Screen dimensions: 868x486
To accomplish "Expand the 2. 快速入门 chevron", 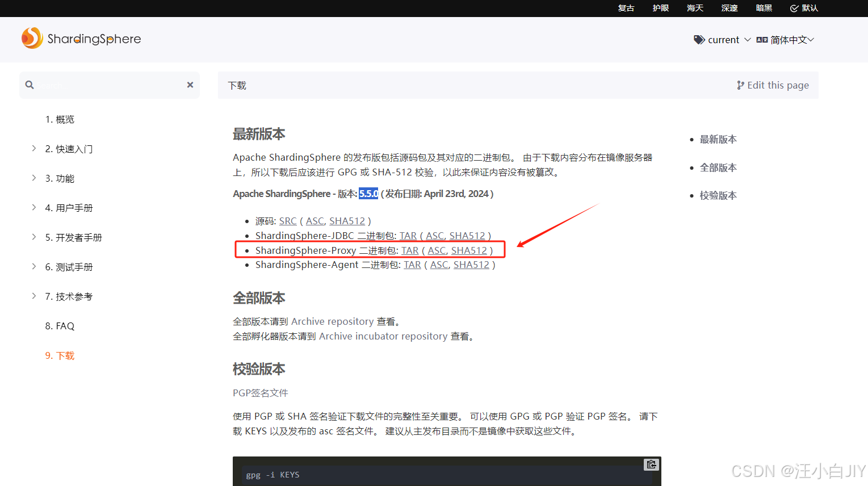I will (33, 148).
